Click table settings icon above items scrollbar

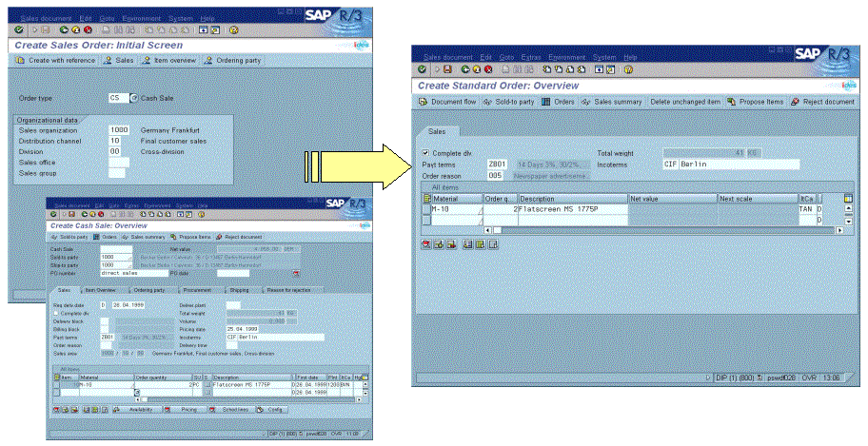[x=848, y=198]
